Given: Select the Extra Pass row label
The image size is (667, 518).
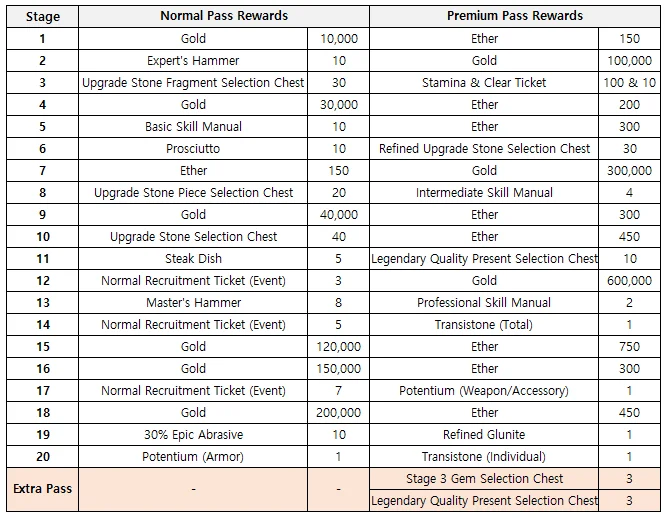Looking at the screenshot, I should point(42,489).
